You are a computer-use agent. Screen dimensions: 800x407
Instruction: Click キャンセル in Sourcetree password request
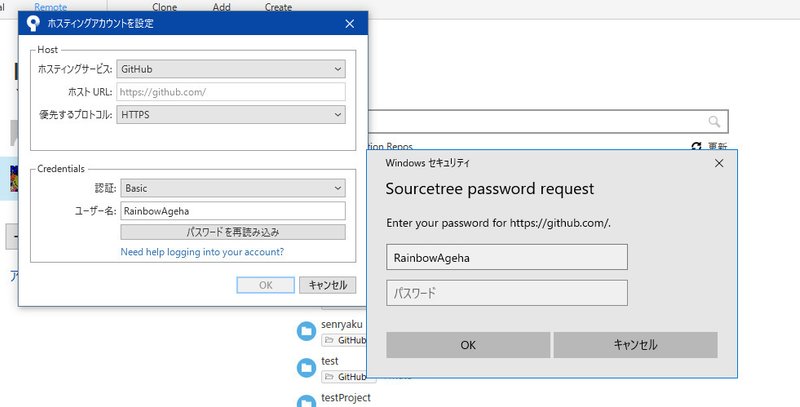point(635,345)
